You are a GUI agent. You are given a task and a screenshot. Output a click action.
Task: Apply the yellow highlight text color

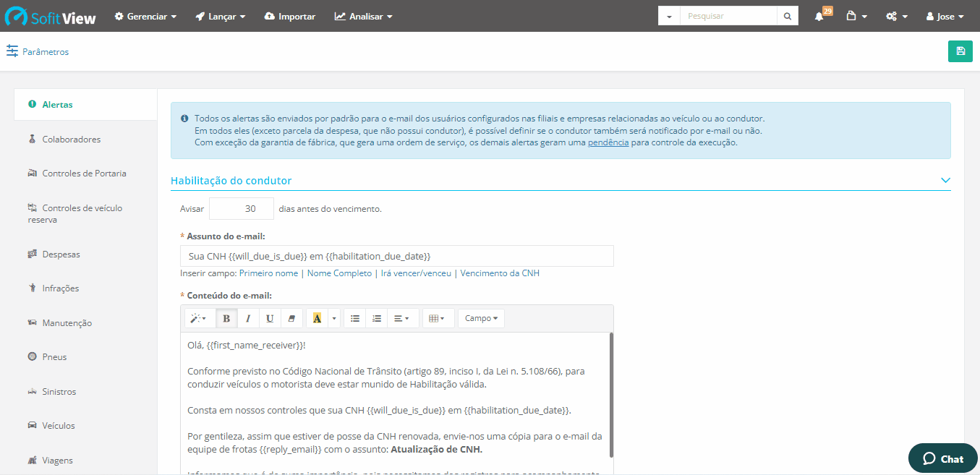[317, 318]
